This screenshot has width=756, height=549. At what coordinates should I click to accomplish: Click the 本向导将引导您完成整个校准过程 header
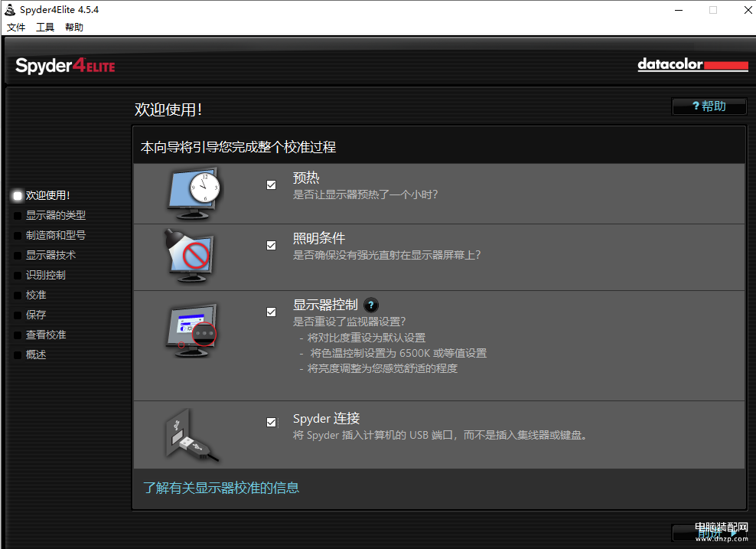(238, 147)
